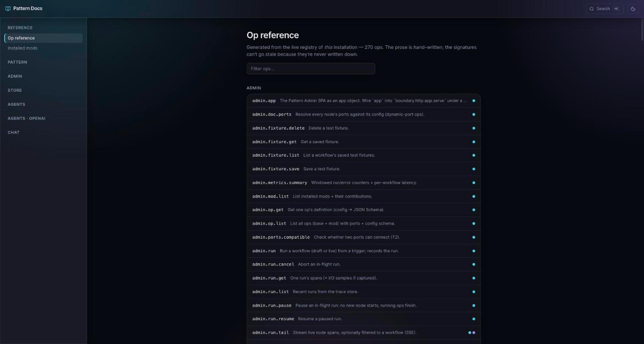
Task: Open the admin.app op row
Action: point(364,101)
